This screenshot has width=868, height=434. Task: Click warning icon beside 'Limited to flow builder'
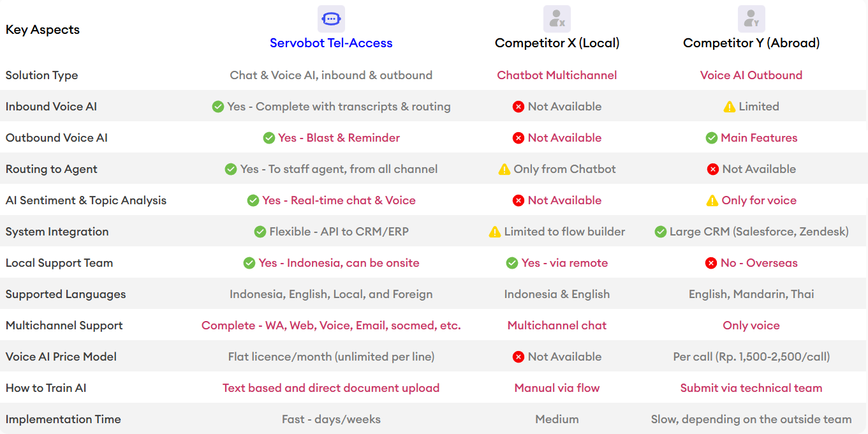(495, 232)
